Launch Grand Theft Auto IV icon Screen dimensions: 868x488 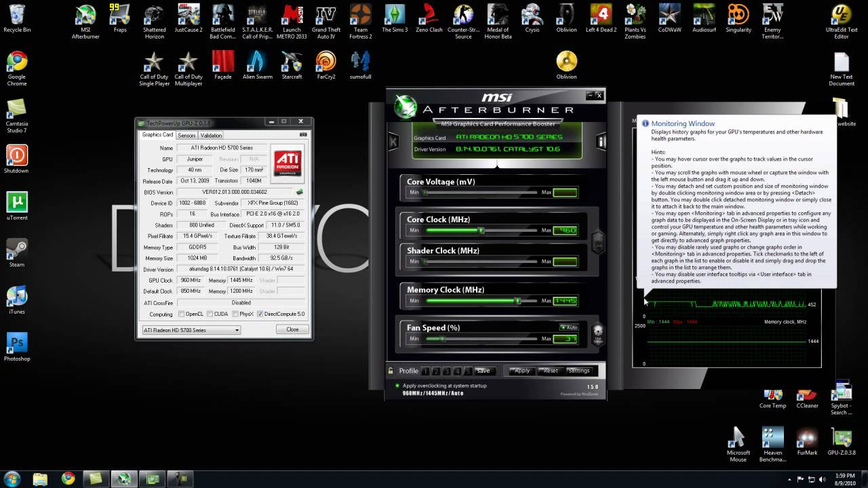tap(326, 22)
